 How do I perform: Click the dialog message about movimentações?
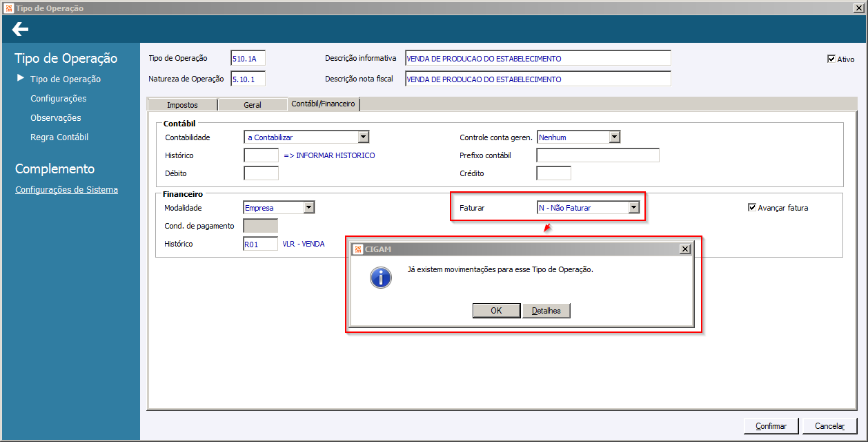pyautogui.click(x=500, y=269)
